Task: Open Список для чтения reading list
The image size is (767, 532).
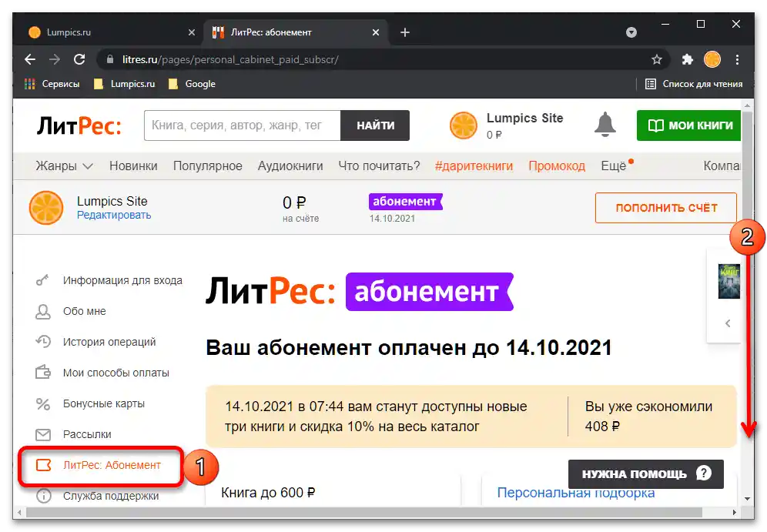Action: pos(694,84)
